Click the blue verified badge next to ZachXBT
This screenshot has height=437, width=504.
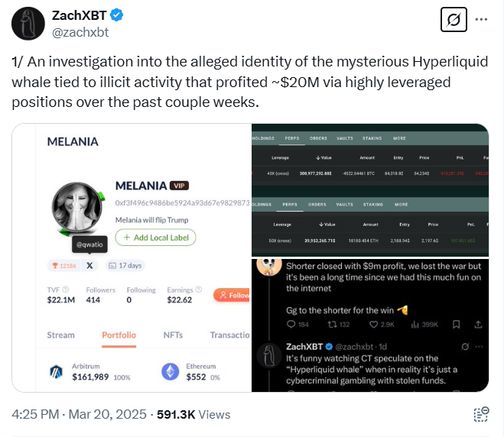click(116, 15)
